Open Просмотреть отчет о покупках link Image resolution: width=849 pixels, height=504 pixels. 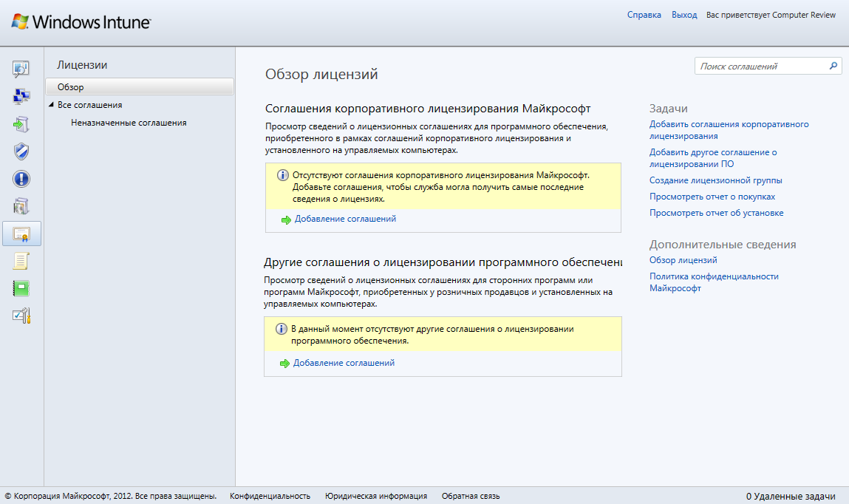pos(712,197)
